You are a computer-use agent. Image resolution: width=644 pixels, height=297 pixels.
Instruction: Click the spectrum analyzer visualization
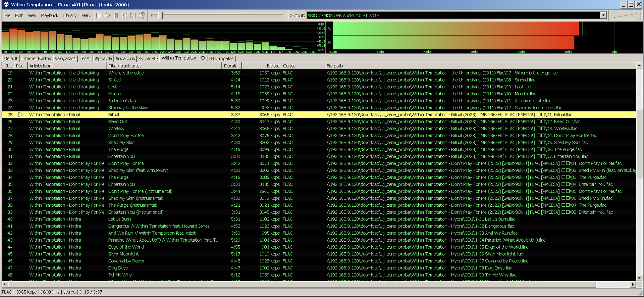click(163, 38)
